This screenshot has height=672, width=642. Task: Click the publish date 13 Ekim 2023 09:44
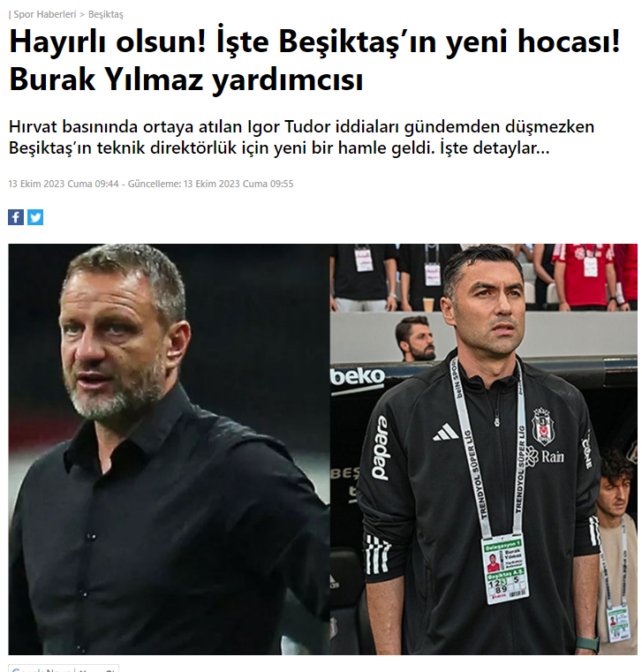pyautogui.click(x=64, y=184)
